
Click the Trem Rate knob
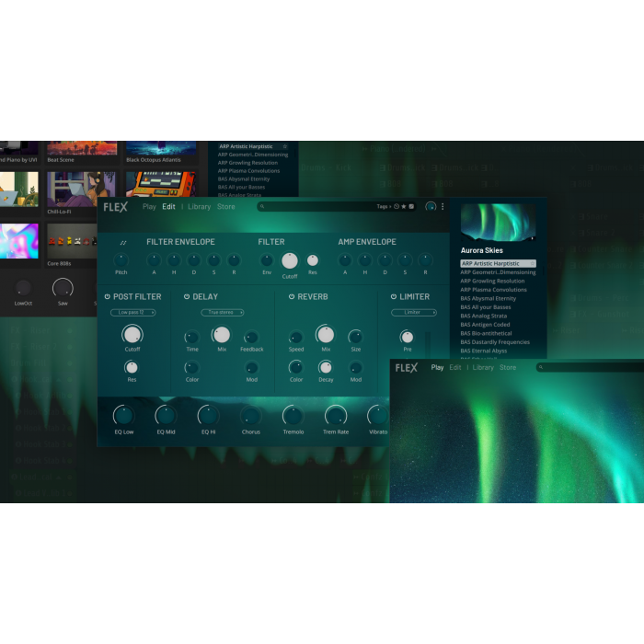[336, 416]
